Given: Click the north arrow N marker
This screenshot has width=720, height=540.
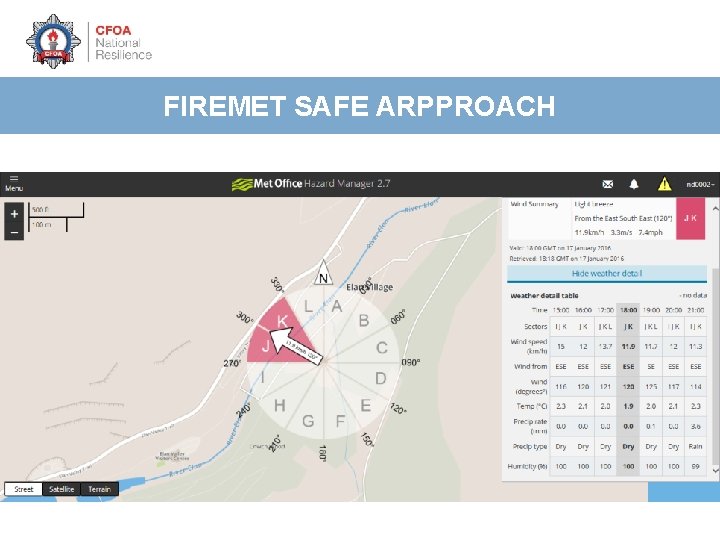Looking at the screenshot, I should click(x=323, y=274).
